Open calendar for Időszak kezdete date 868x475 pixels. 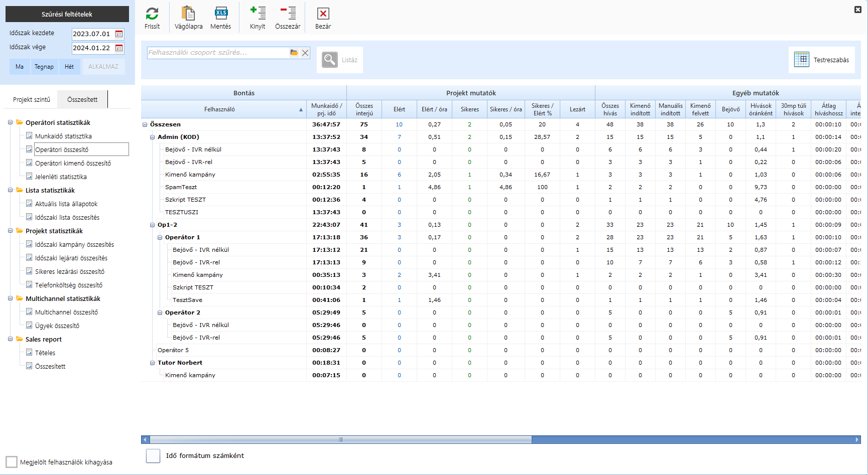(x=119, y=34)
